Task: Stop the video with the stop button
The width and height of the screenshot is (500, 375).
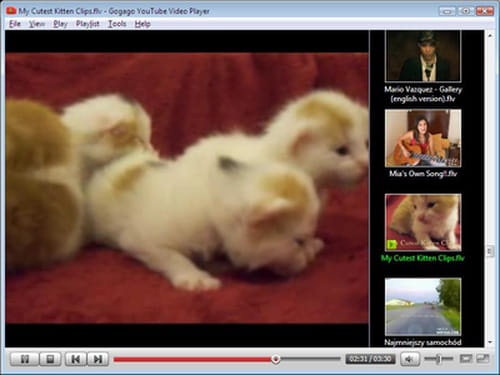Action: (x=50, y=359)
